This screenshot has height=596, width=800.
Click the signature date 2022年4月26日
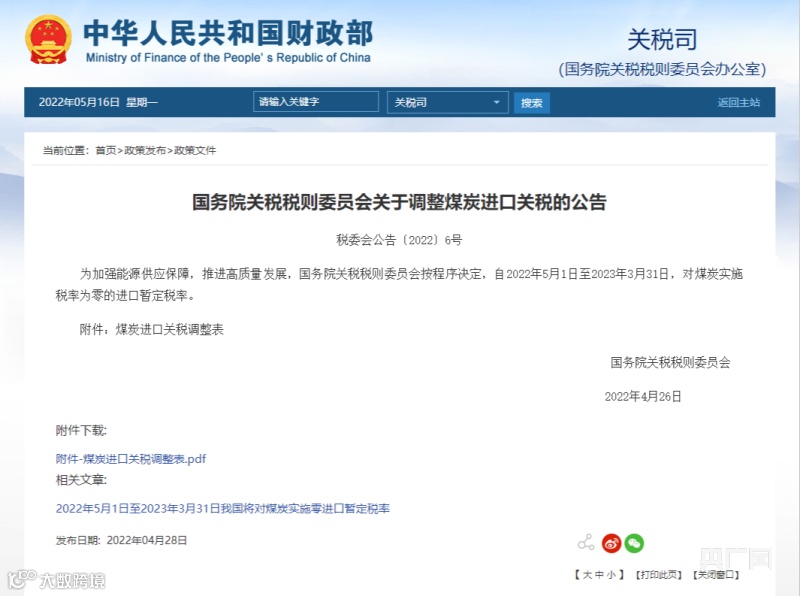[643, 396]
